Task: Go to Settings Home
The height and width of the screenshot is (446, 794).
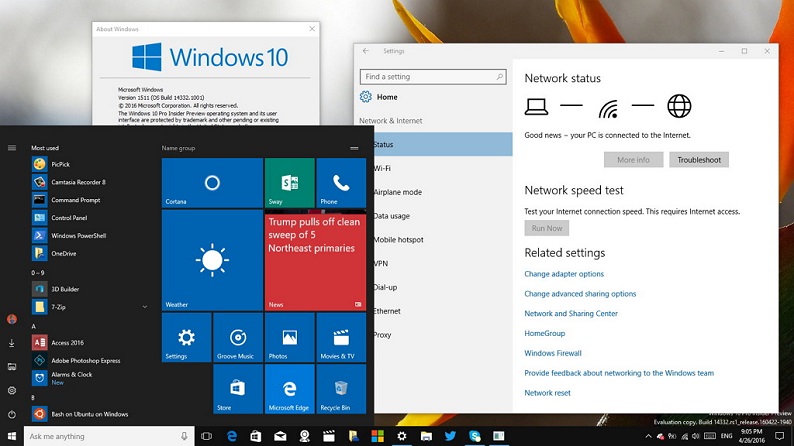Action: (x=379, y=97)
